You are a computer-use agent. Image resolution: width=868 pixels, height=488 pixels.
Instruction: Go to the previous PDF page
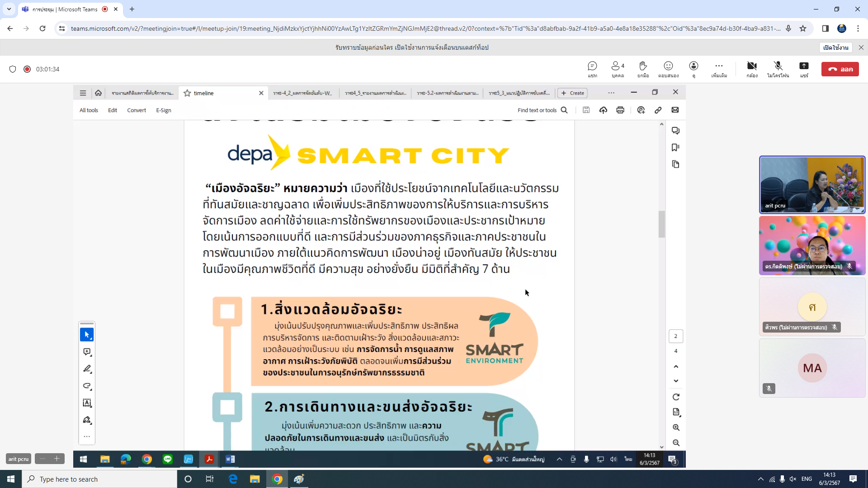[676, 366]
